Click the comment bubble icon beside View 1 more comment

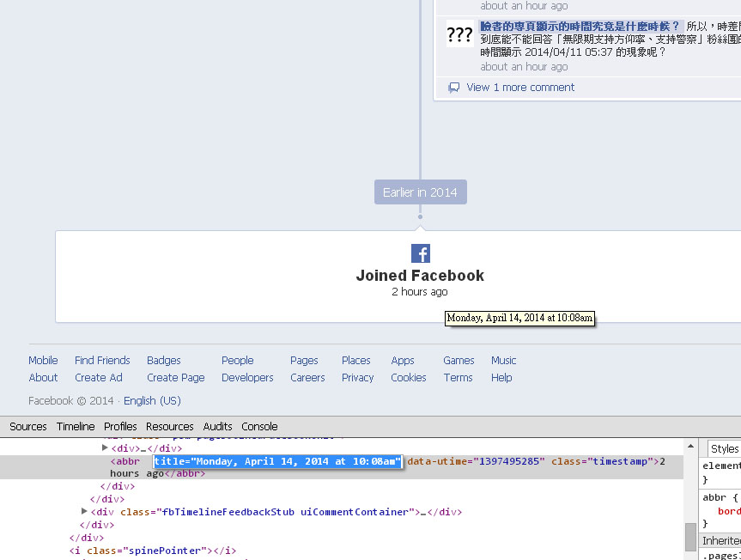[453, 88]
